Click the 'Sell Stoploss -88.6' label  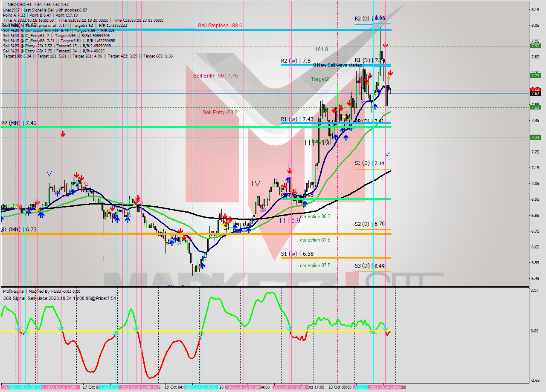point(220,26)
